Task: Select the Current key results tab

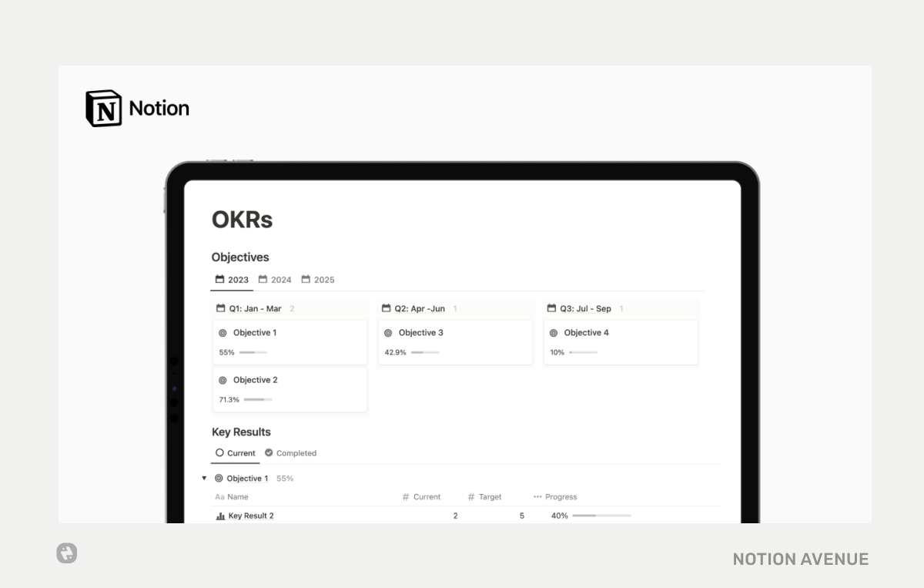Action: click(236, 453)
